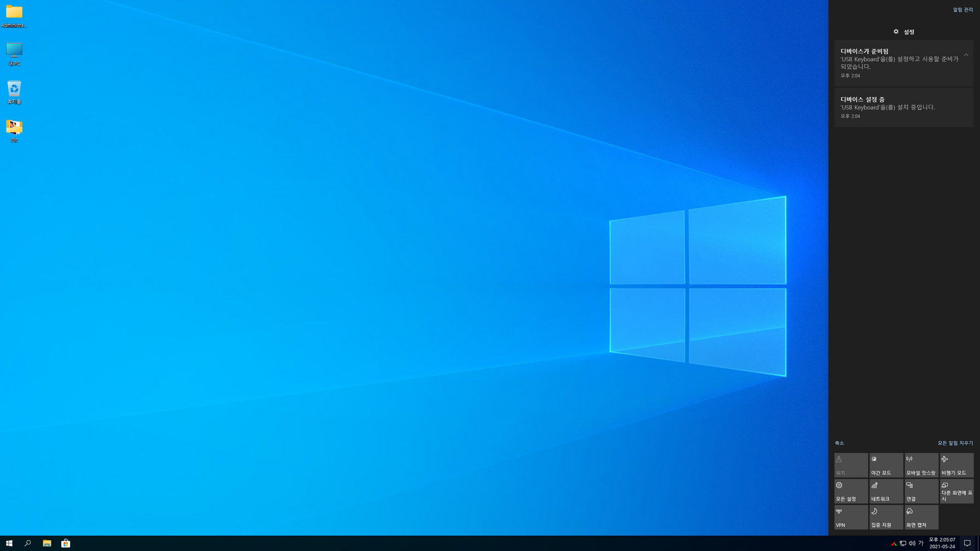Image resolution: width=980 pixels, height=551 pixels.
Task: Toggle 집중 지원 focus assist tile
Action: tap(886, 517)
